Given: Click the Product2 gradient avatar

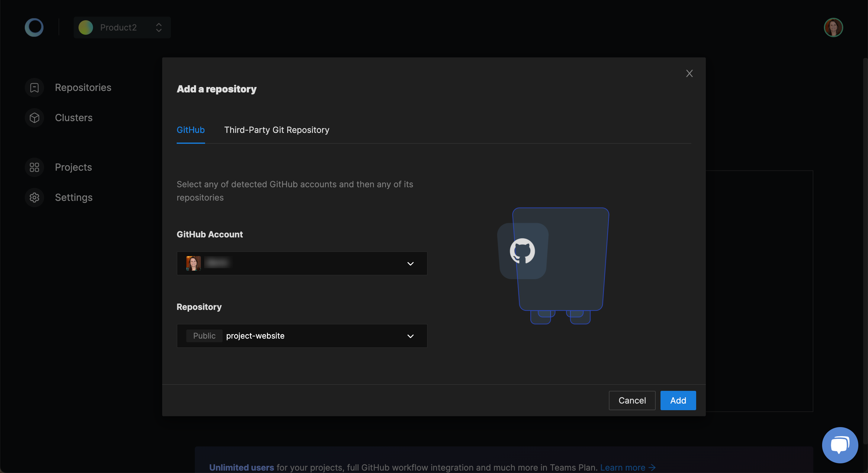Looking at the screenshot, I should (x=85, y=27).
